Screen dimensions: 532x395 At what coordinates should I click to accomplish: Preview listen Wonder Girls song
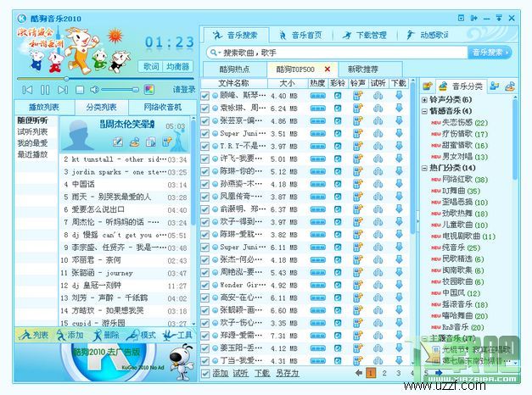click(x=378, y=286)
